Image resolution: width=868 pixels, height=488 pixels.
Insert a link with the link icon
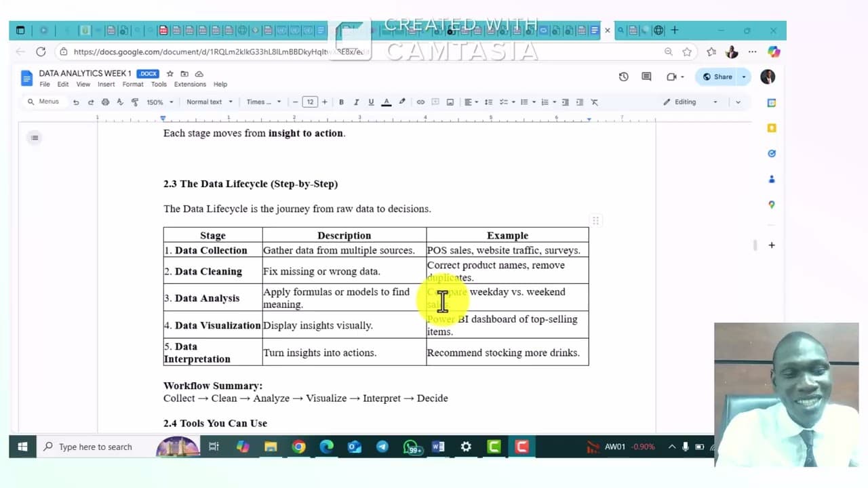420,102
